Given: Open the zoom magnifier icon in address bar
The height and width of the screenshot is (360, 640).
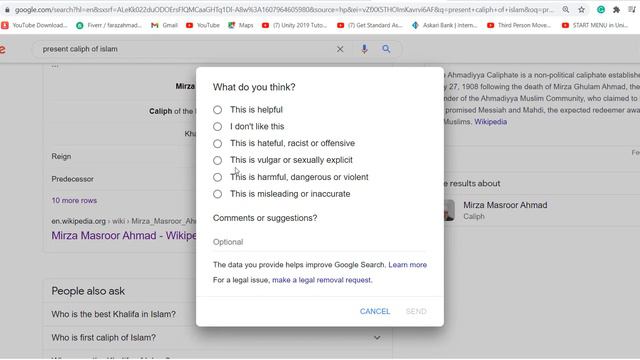Looking at the screenshot, I should pos(566,9).
